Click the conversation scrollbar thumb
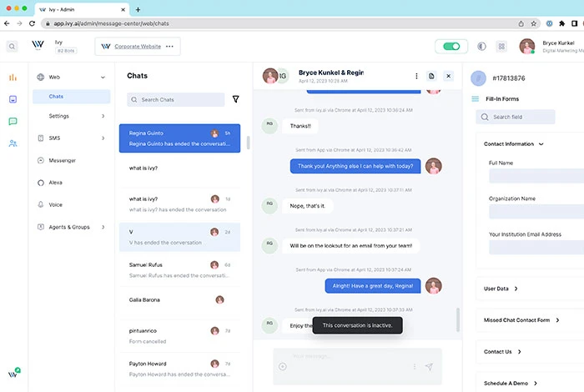 (x=458, y=319)
